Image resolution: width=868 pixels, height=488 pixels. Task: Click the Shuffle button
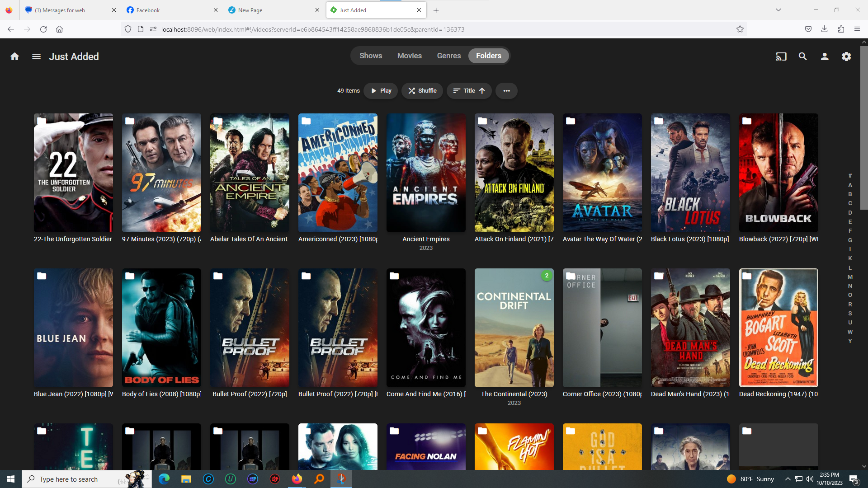click(x=422, y=91)
